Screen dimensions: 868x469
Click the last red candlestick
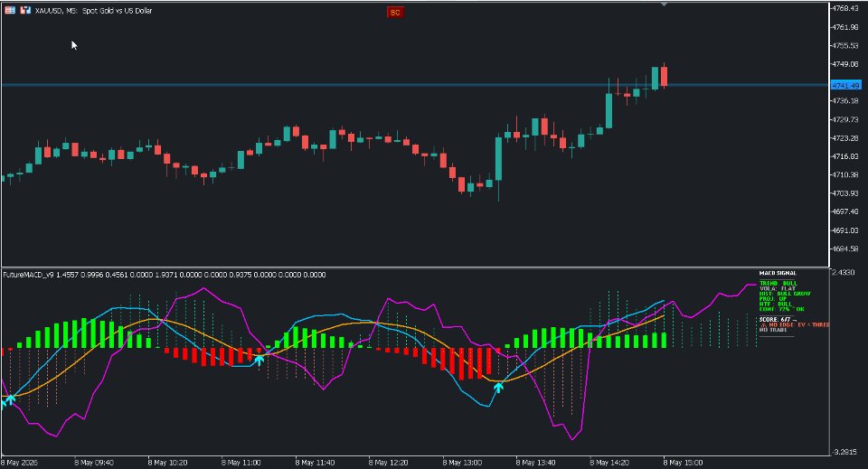click(x=664, y=76)
